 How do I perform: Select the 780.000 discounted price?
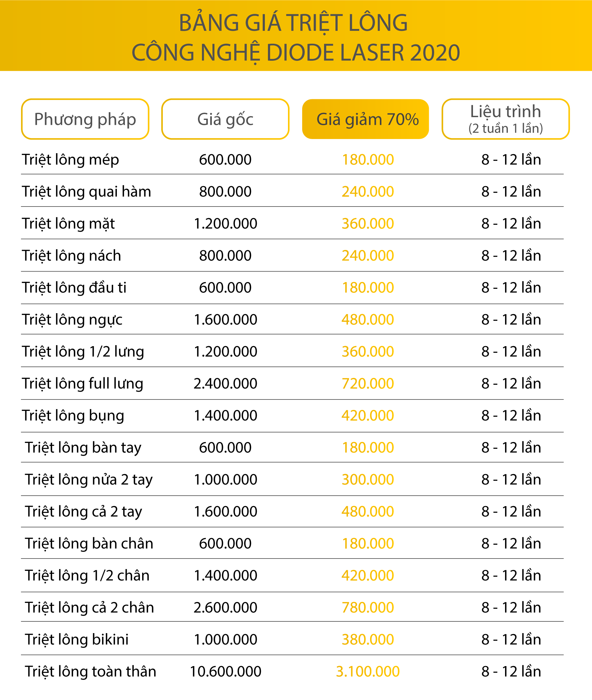pyautogui.click(x=368, y=607)
